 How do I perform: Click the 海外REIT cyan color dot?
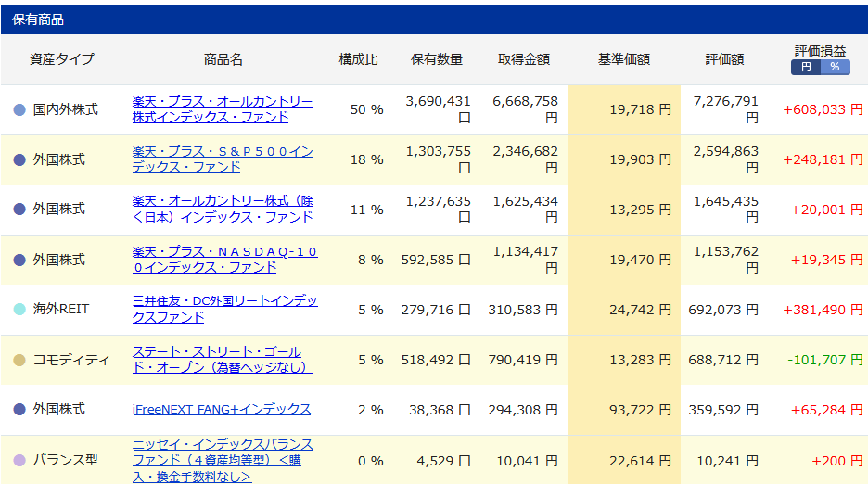(x=19, y=309)
